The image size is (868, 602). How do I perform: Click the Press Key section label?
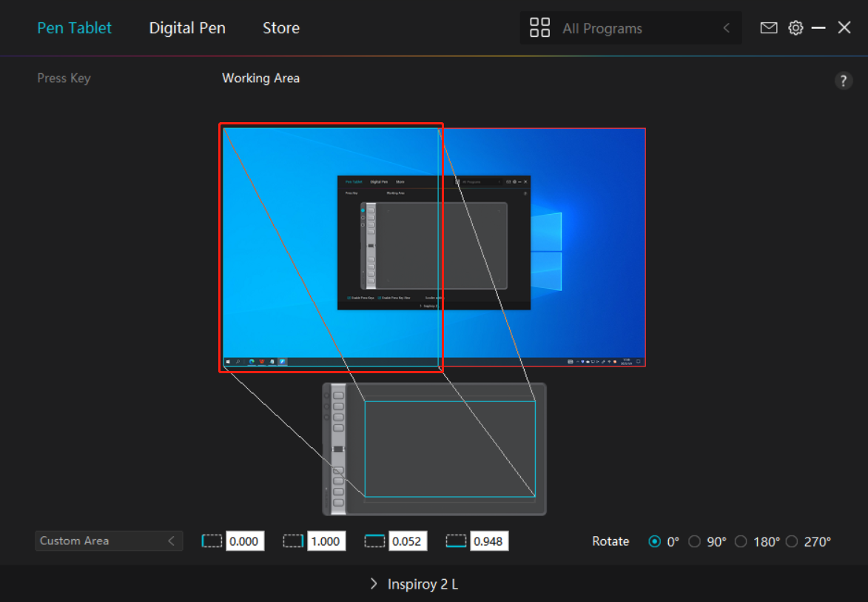(64, 78)
